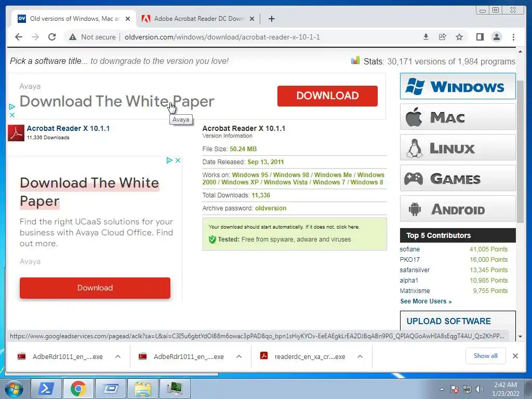Open the profile avatar menu
The width and height of the screenshot is (532, 399).
point(496,37)
